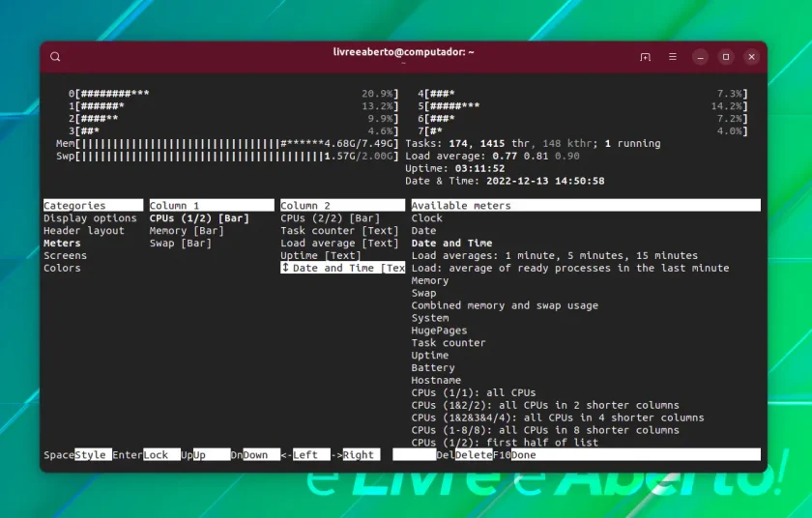Viewport: 812px width, 518px height.
Task: Select Task counter [Text] meter
Action: point(339,231)
